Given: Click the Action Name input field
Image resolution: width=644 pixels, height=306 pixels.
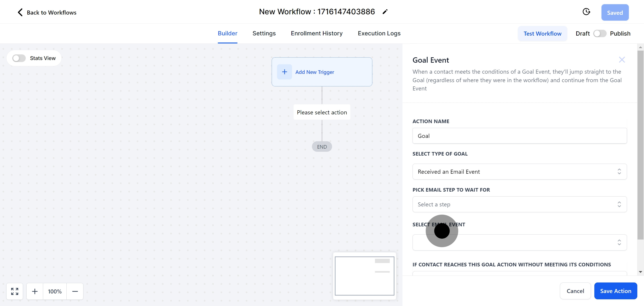Looking at the screenshot, I should pyautogui.click(x=519, y=136).
